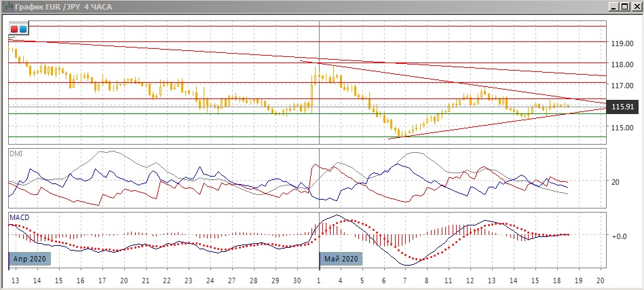Click the DMI level 20 axis label
The image size is (644, 290).
point(616,182)
